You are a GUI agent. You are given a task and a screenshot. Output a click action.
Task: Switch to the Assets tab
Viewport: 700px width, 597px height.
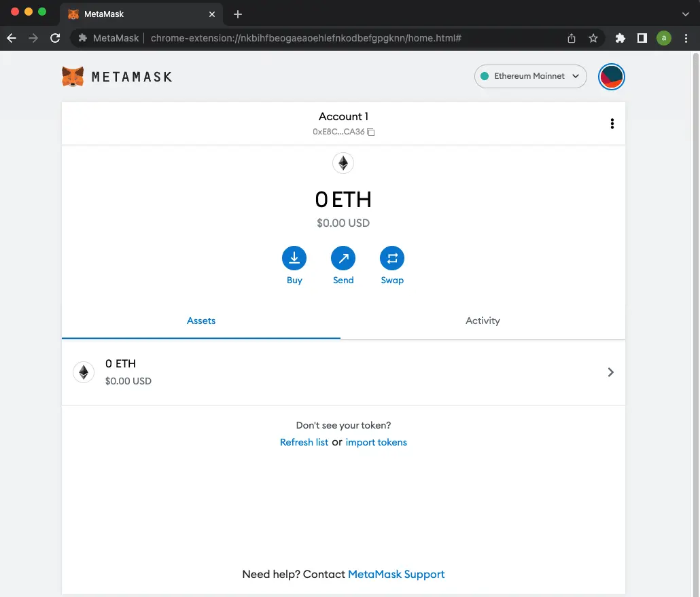pyautogui.click(x=201, y=321)
